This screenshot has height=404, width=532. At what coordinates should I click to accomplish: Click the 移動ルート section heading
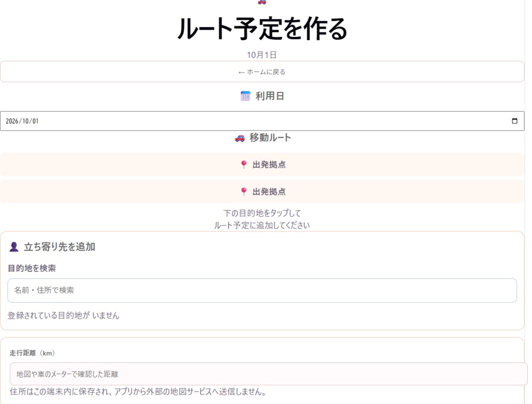point(270,137)
